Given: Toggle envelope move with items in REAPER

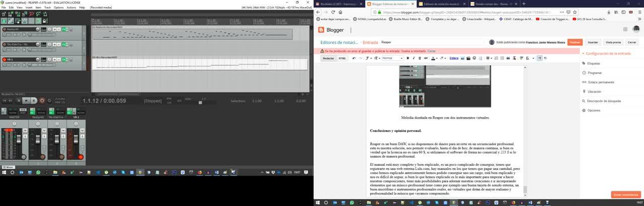Looking at the screenshot, I should [24, 21].
